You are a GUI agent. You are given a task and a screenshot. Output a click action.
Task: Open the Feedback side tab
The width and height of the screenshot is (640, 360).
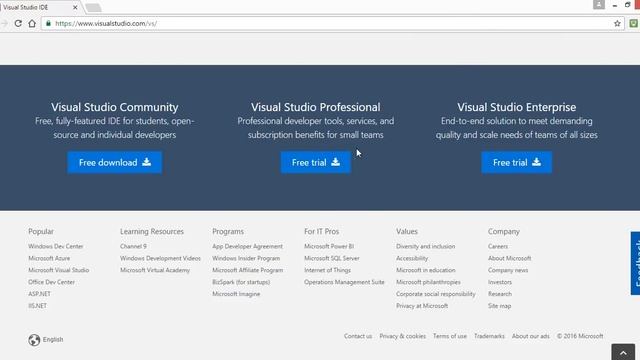click(x=636, y=263)
